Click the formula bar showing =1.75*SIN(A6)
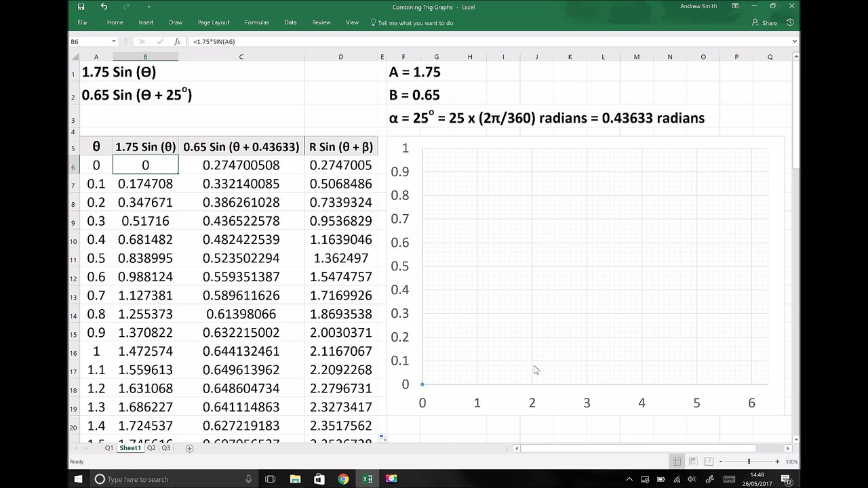Image resolution: width=868 pixels, height=488 pixels. 488,41
